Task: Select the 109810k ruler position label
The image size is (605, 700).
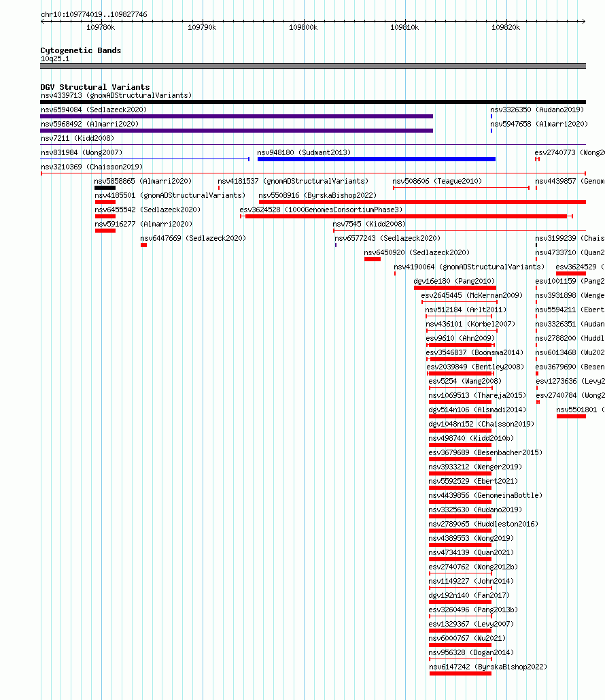Action: coord(404,28)
